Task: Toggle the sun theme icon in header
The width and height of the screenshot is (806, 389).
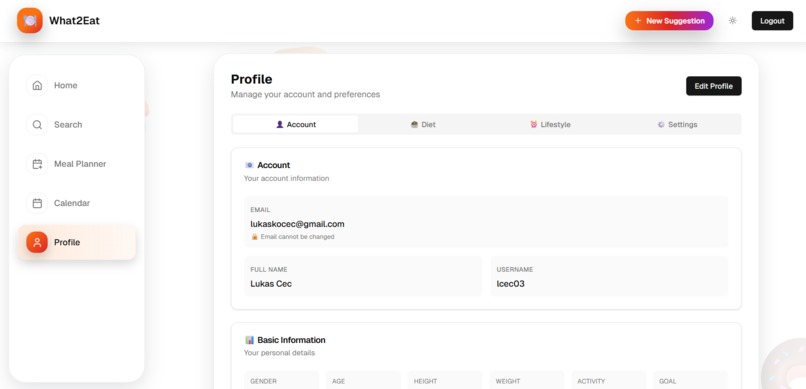Action: click(732, 21)
